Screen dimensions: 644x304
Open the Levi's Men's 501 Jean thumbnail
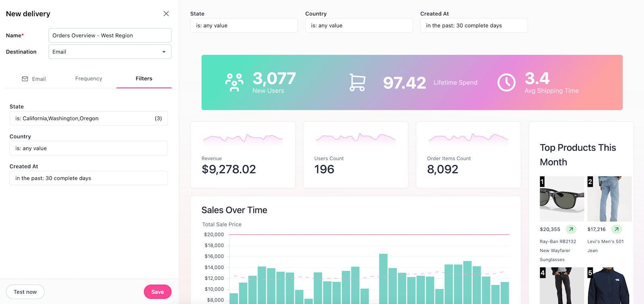tap(609, 199)
